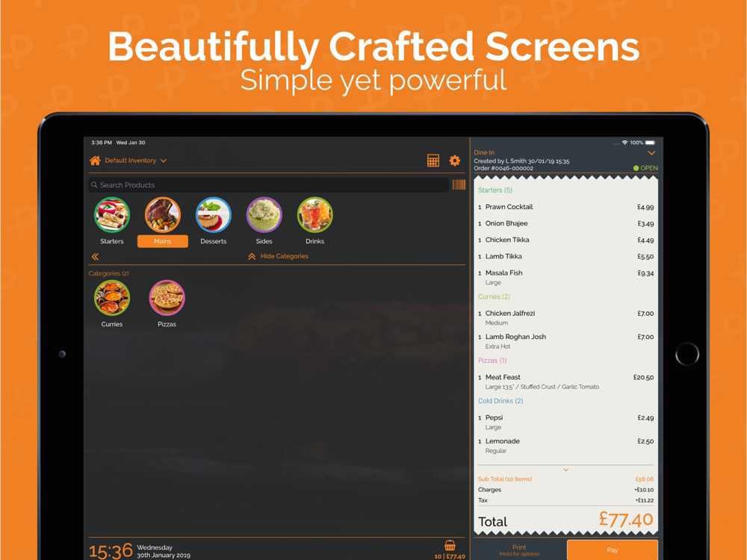Image resolution: width=747 pixels, height=560 pixels.
Task: Tap the Print button
Action: point(519,550)
